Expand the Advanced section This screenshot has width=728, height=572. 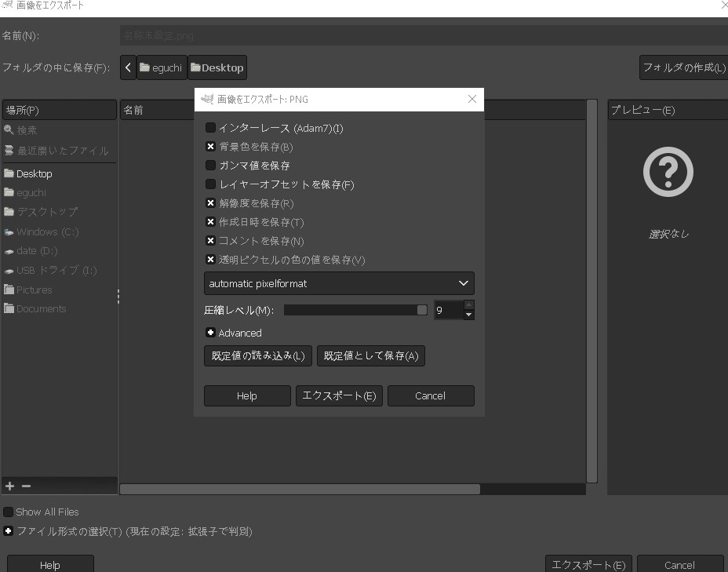pyautogui.click(x=210, y=333)
